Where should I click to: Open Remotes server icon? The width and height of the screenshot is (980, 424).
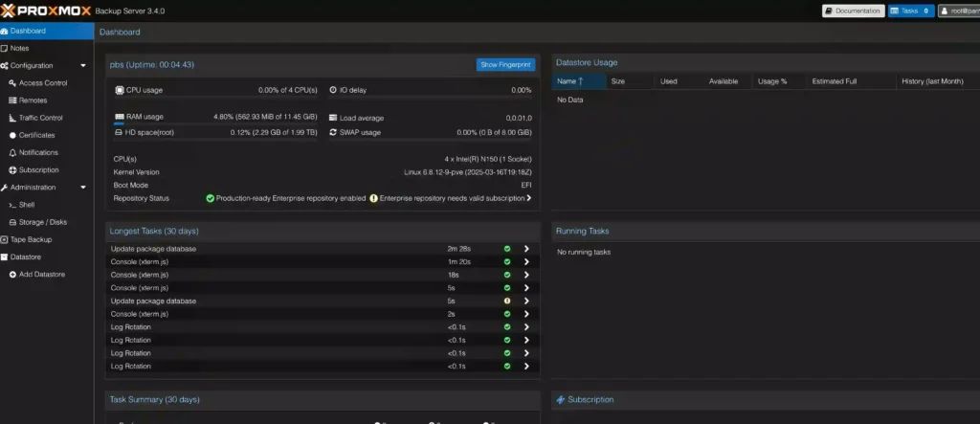pos(12,100)
